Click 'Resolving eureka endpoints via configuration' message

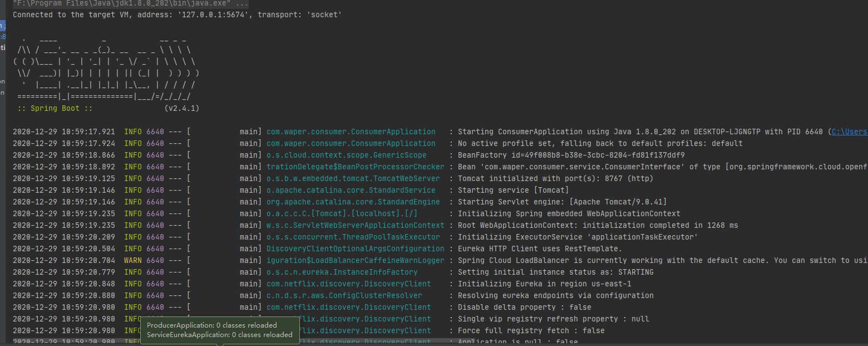click(555, 296)
